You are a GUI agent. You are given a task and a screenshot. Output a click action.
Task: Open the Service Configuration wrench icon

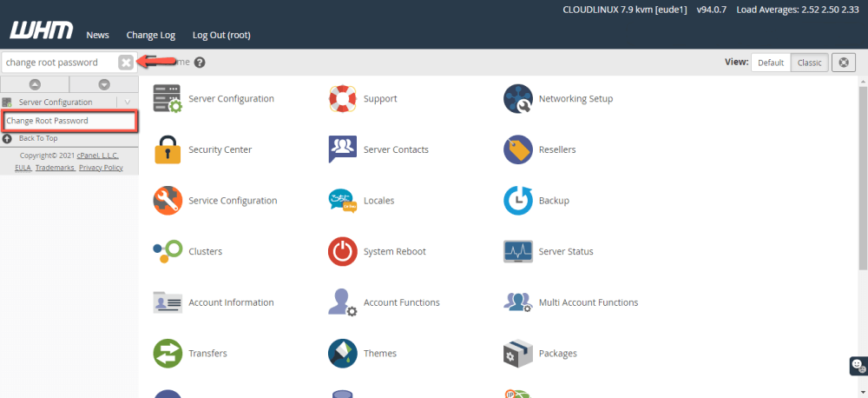pos(168,201)
